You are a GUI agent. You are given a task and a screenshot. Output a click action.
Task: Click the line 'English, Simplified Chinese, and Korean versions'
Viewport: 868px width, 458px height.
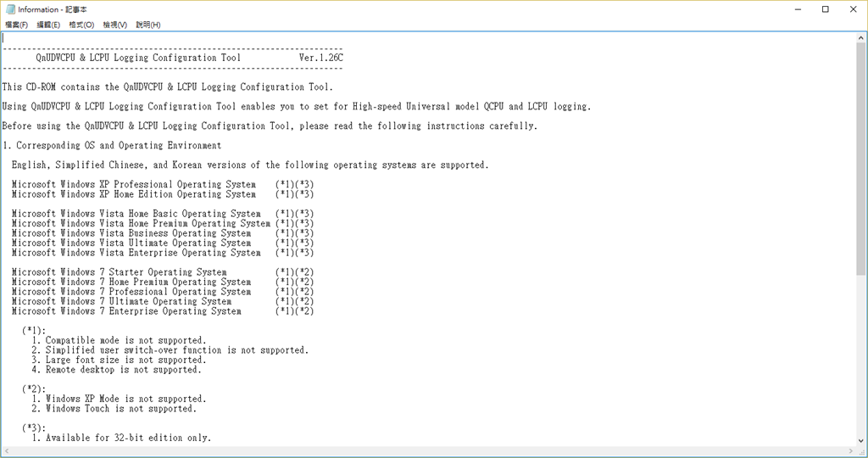[x=250, y=165]
